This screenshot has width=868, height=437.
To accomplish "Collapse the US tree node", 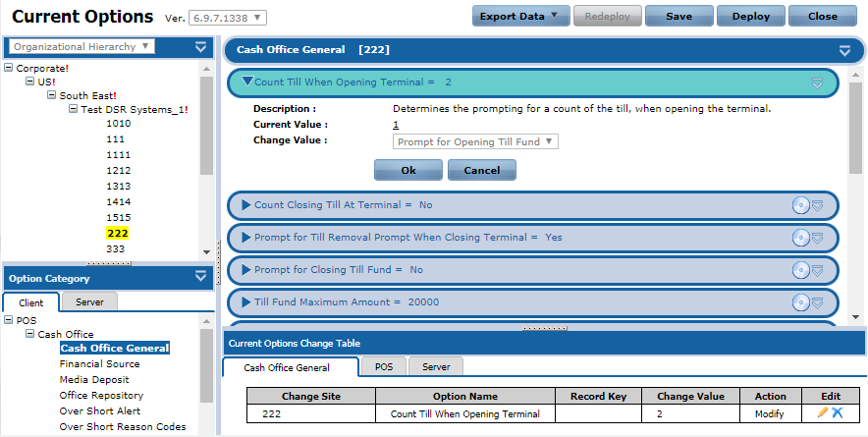I will point(29,82).
